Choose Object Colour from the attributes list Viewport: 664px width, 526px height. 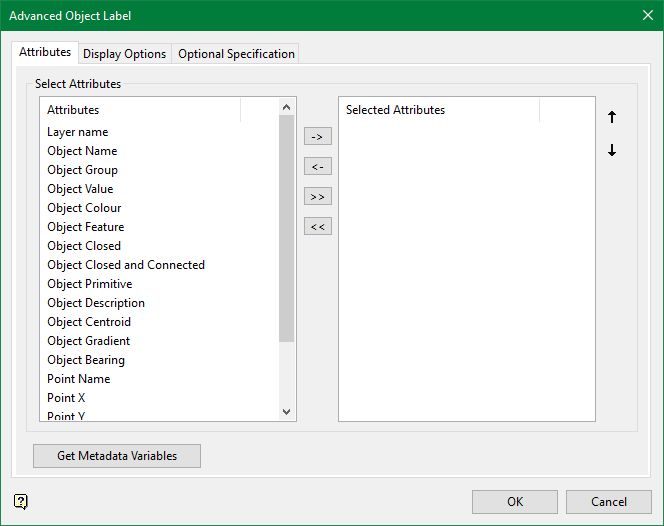click(84, 208)
